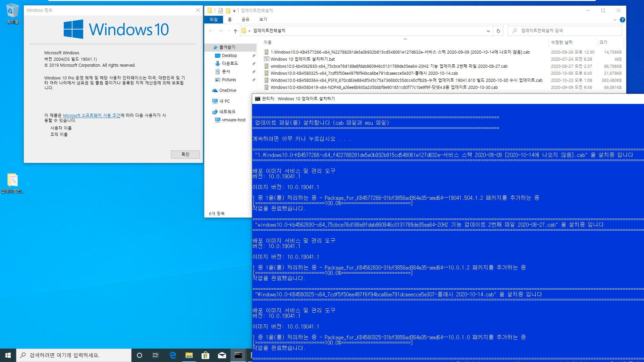Switch to the command prompt taskbar icon
Image resolution: width=644 pixels, height=362 pixels.
click(238, 355)
